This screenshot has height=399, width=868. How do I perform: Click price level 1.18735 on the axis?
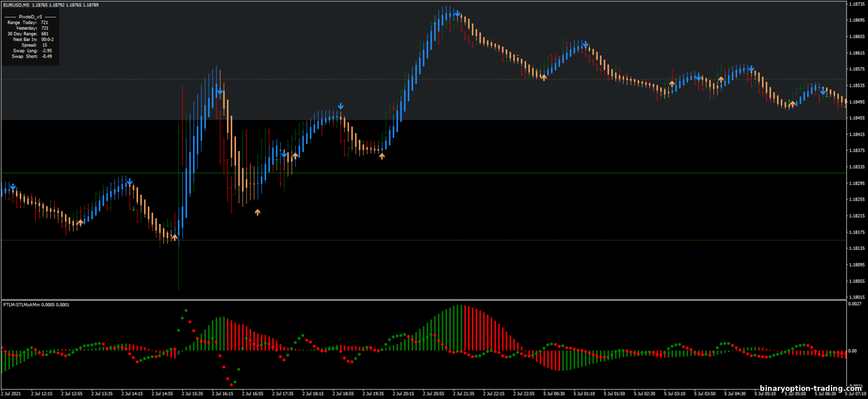[856, 4]
